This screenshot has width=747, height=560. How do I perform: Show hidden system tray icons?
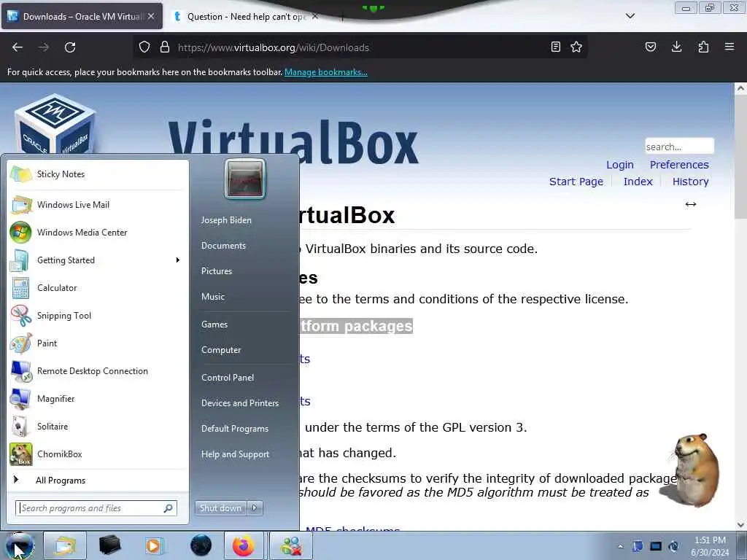pyautogui.click(x=620, y=547)
